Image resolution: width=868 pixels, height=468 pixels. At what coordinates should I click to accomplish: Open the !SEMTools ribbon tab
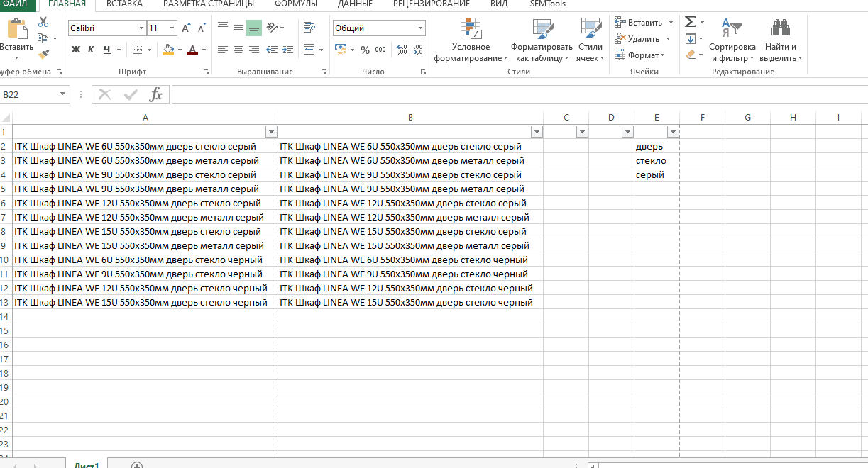pos(546,4)
